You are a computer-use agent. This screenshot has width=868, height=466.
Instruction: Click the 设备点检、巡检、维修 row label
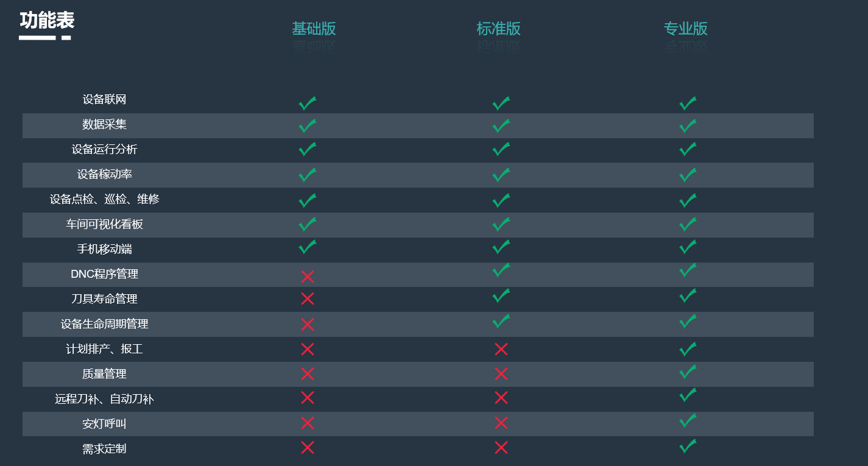tap(105, 199)
